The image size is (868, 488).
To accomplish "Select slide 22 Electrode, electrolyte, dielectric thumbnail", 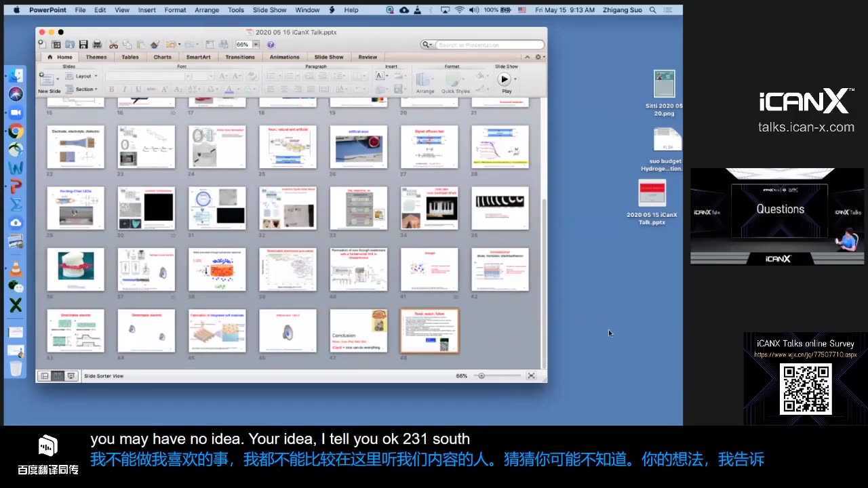I will click(75, 146).
